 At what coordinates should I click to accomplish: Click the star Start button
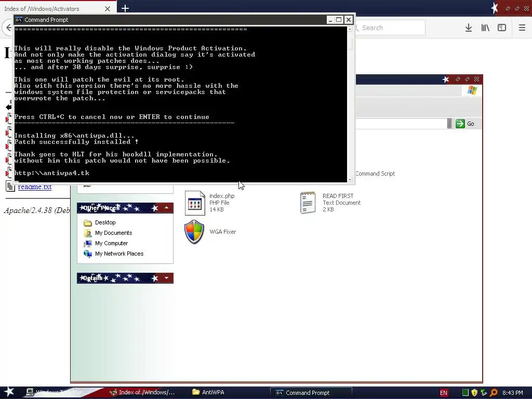[x=9, y=392]
